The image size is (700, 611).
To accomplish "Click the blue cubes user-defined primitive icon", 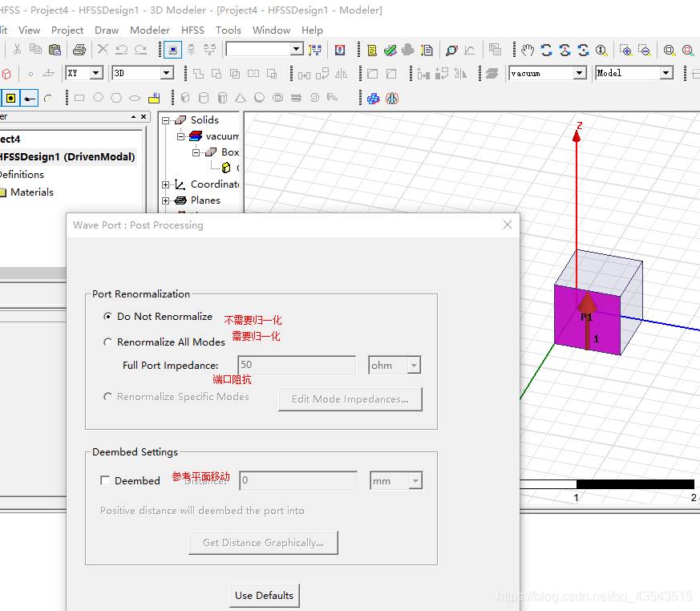I will click(373, 98).
